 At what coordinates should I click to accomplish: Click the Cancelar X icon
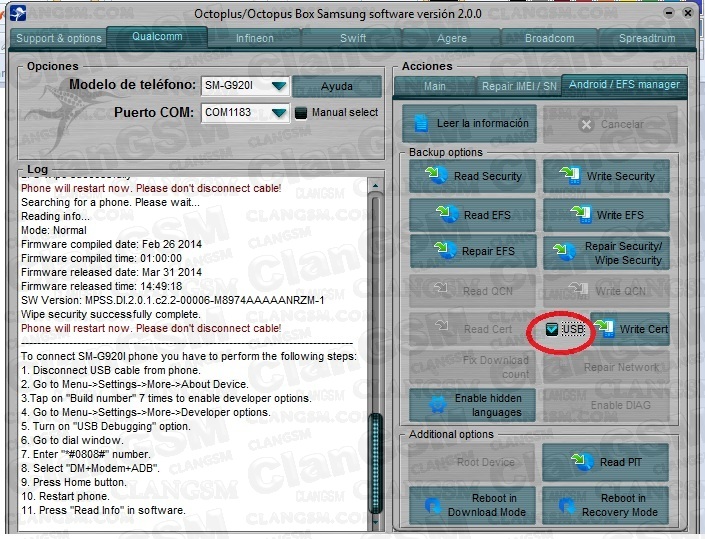[x=586, y=125]
